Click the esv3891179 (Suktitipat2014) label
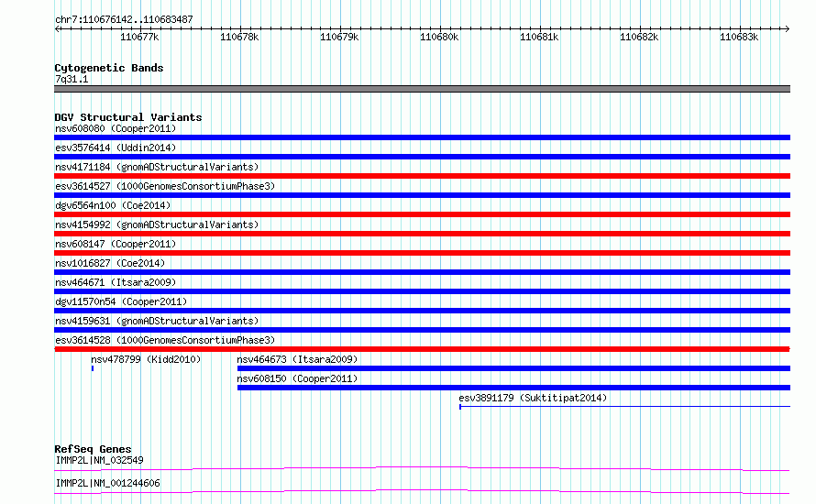Image resolution: width=816 pixels, height=504 pixels. 533,398
